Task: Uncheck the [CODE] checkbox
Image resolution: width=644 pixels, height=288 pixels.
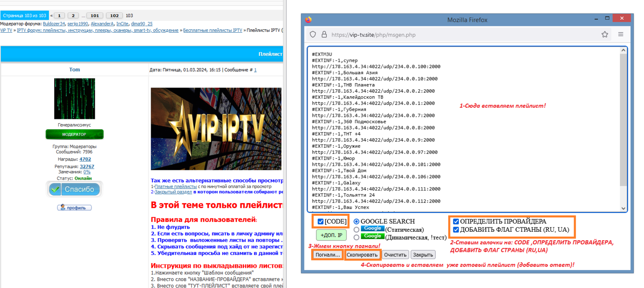Action: [320, 221]
